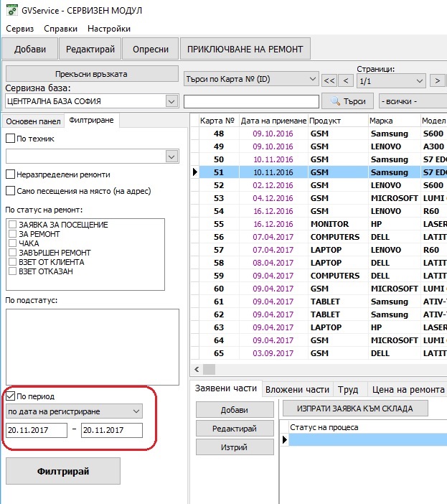
Task: Click Прекъсни връзката button
Action: (92, 74)
